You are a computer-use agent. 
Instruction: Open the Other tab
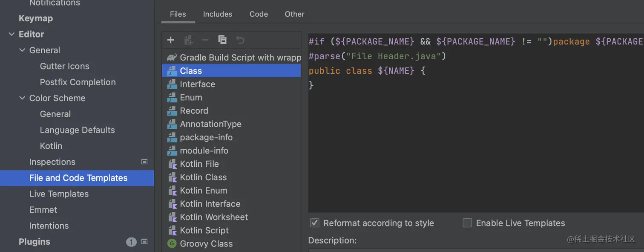pyautogui.click(x=295, y=14)
